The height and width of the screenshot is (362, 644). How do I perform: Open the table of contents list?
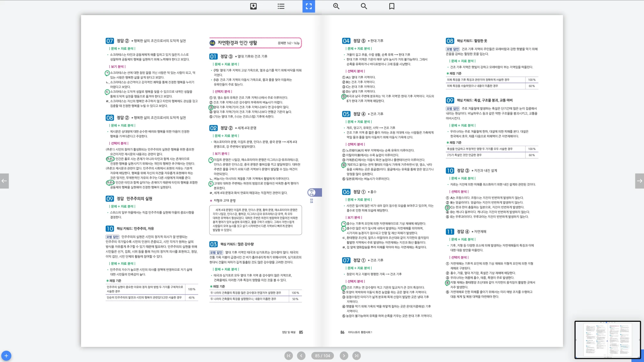point(281,6)
